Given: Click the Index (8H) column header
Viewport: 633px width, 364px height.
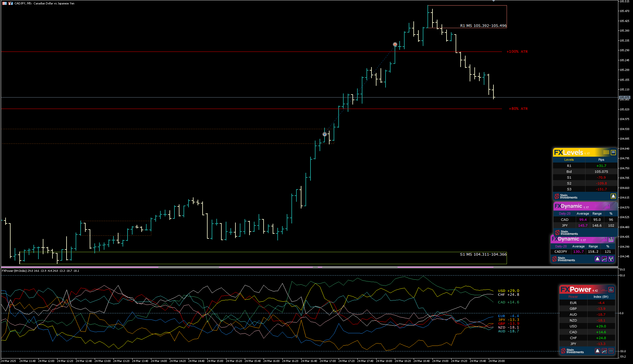Looking at the screenshot, I should pos(601,297).
